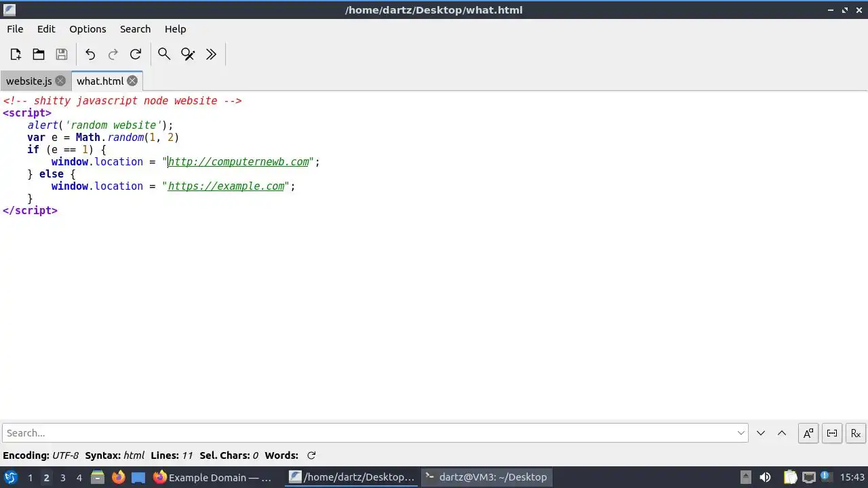Click the http://computernewb.com link in code

(x=238, y=162)
